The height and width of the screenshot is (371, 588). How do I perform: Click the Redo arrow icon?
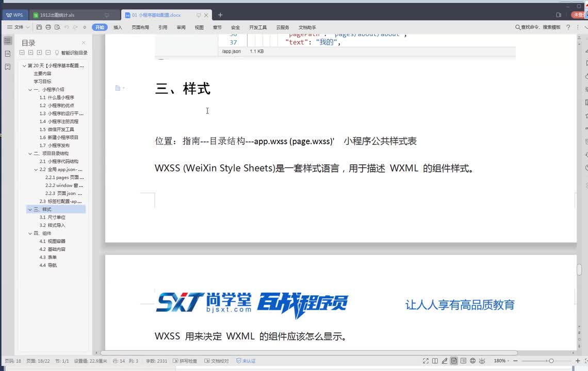click(75, 27)
